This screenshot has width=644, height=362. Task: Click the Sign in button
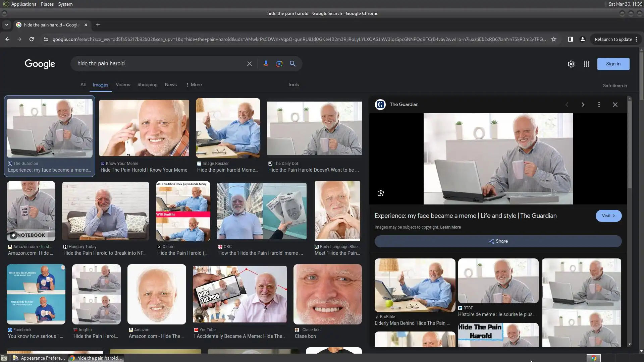click(x=613, y=64)
